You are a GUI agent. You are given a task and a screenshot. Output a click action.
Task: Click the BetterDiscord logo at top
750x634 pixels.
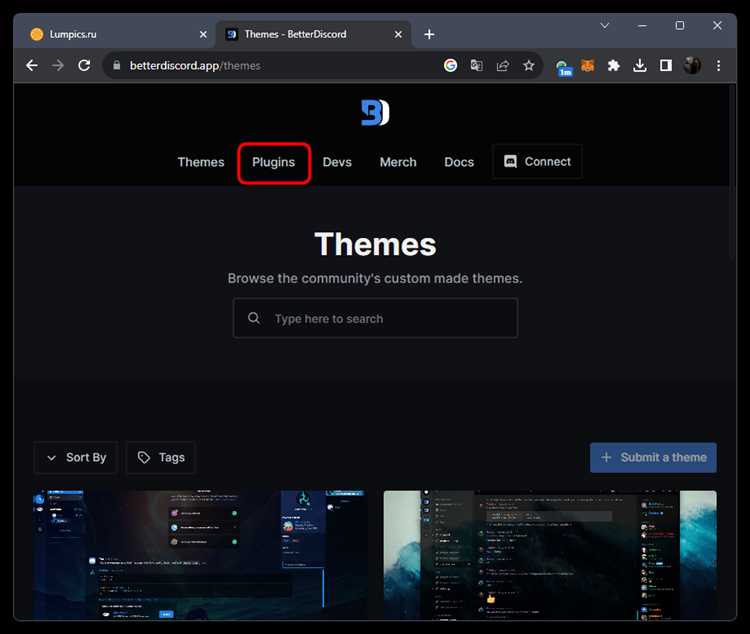point(375,113)
